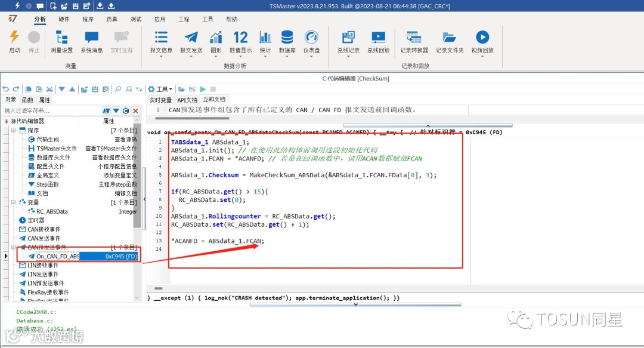Image resolution: width=644 pixels, height=348 pixels.
Task: Switch to the 程序 ribbon tab
Action: pyautogui.click(x=88, y=19)
